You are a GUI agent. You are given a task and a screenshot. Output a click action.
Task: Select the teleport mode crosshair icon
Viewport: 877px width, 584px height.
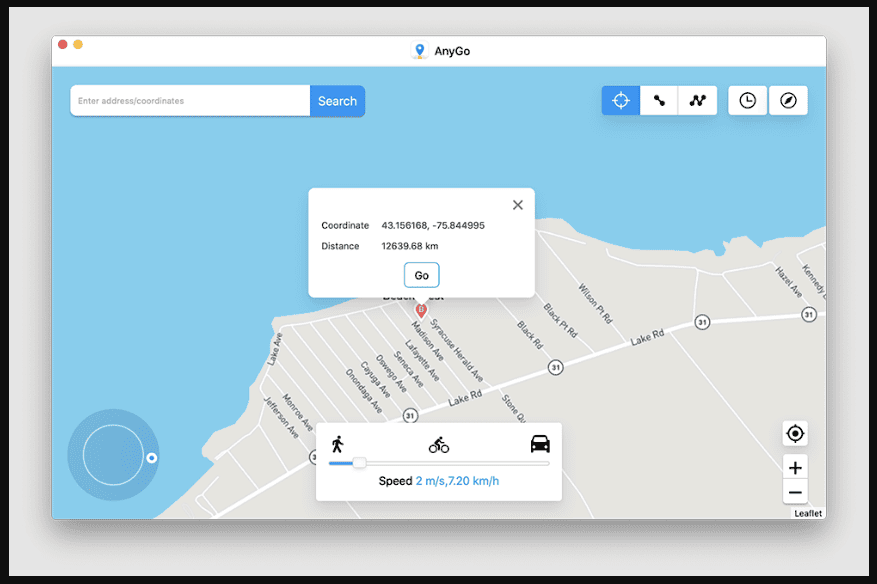pos(620,101)
